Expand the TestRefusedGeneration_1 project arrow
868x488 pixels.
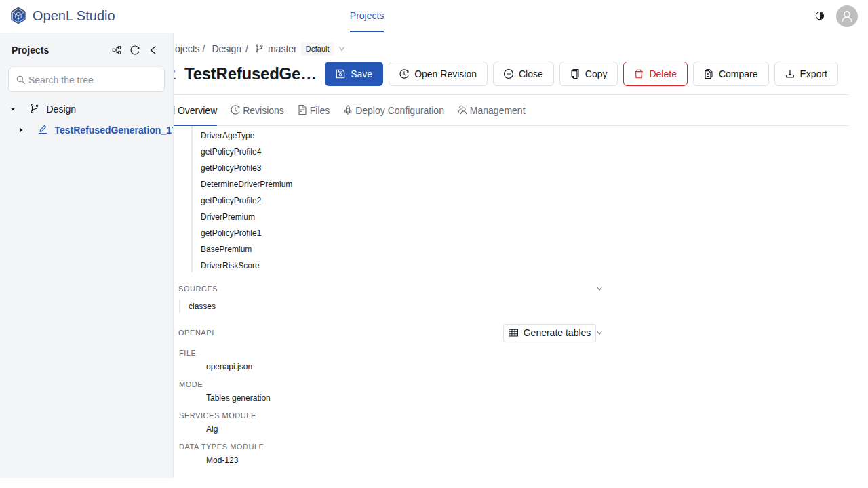(x=21, y=130)
